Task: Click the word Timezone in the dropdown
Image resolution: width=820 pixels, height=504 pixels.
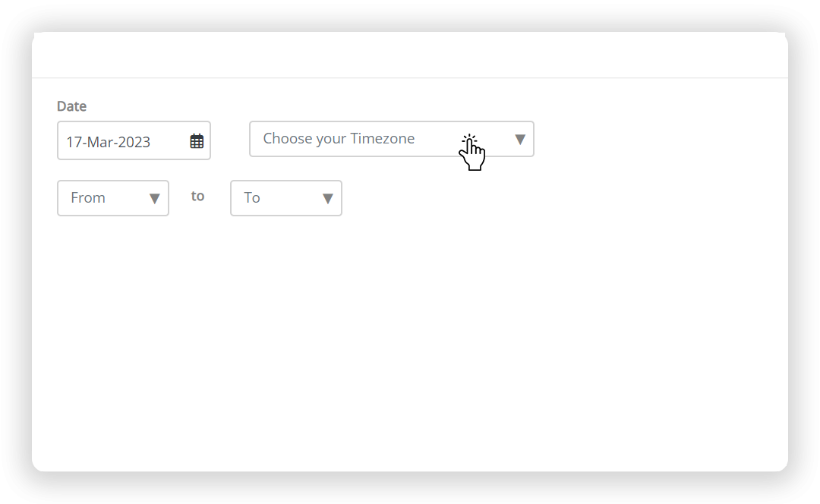Action: pos(382,139)
